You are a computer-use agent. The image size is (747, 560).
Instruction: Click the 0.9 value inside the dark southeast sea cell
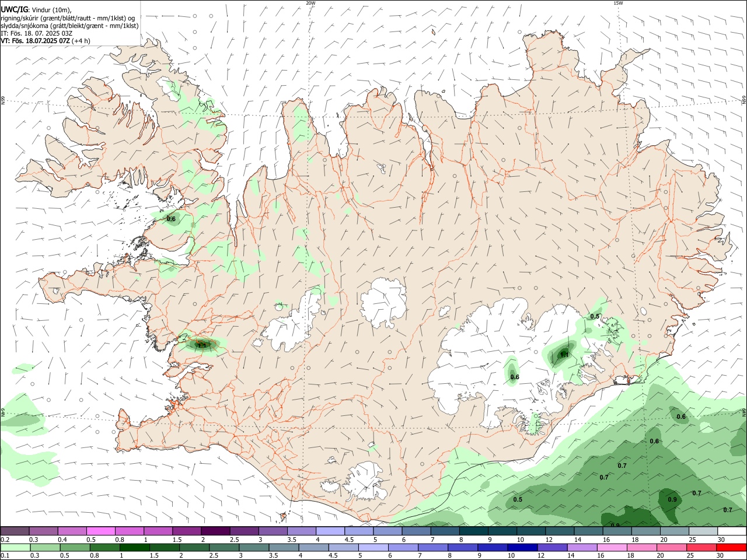click(x=672, y=499)
